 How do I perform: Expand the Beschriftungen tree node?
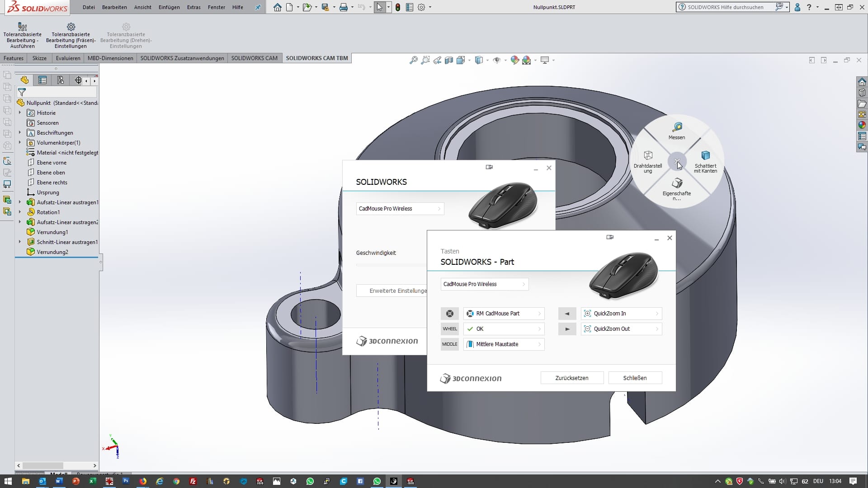20,133
